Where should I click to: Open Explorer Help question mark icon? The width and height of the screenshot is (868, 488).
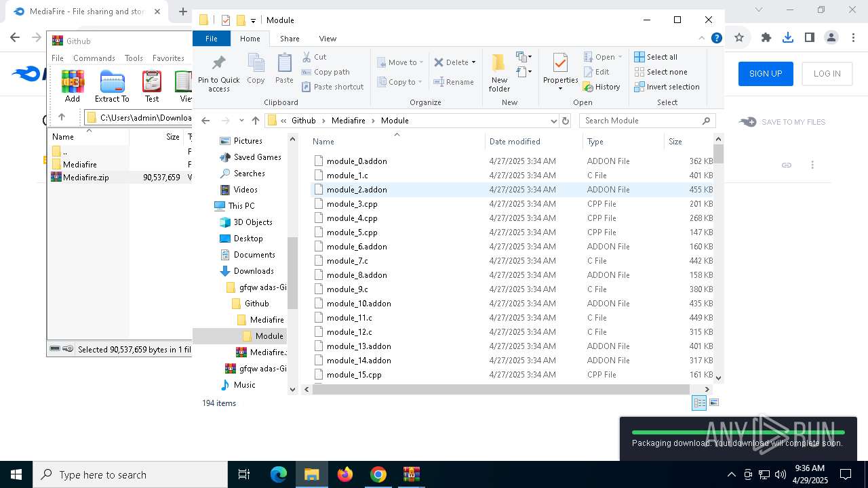point(716,39)
